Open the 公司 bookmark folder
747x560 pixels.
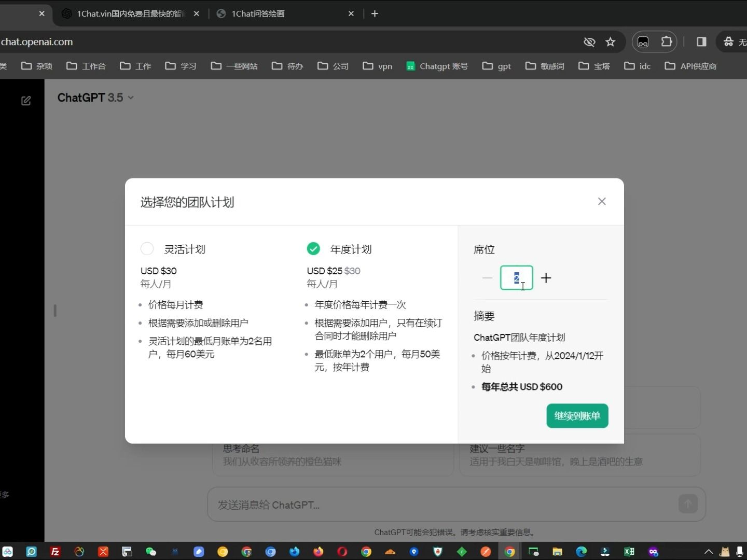(333, 66)
